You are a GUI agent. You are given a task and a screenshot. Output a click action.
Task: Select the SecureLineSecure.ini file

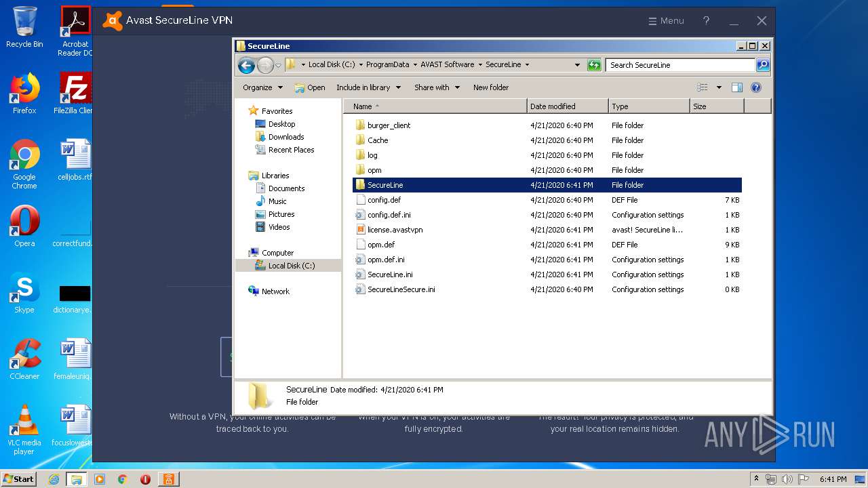401,289
